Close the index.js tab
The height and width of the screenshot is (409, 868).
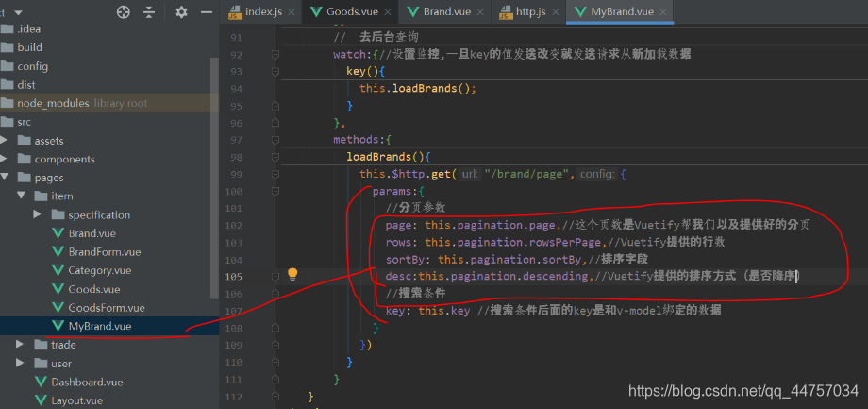(x=292, y=12)
